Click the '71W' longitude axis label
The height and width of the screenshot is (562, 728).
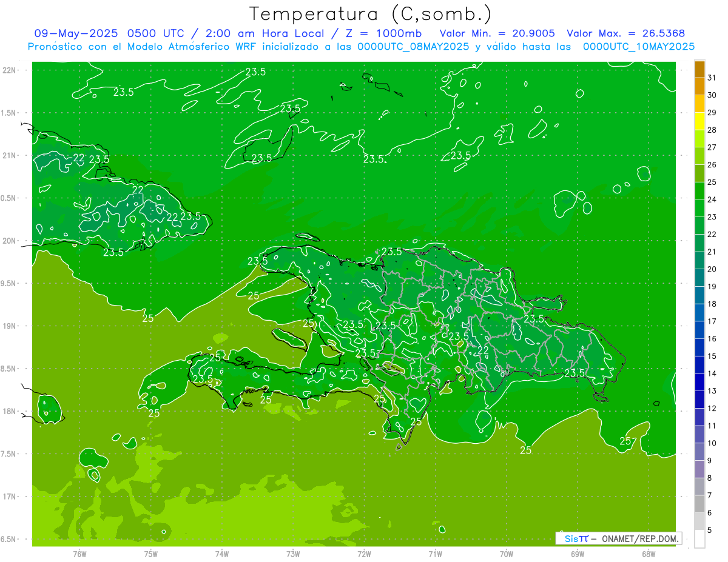pyautogui.click(x=435, y=554)
